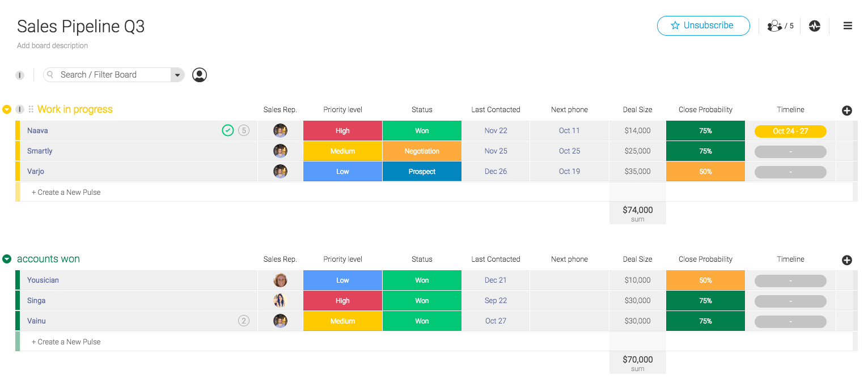Screen dimensions: 868x379
Task: Click the invite members icon showing /5
Action: point(775,25)
